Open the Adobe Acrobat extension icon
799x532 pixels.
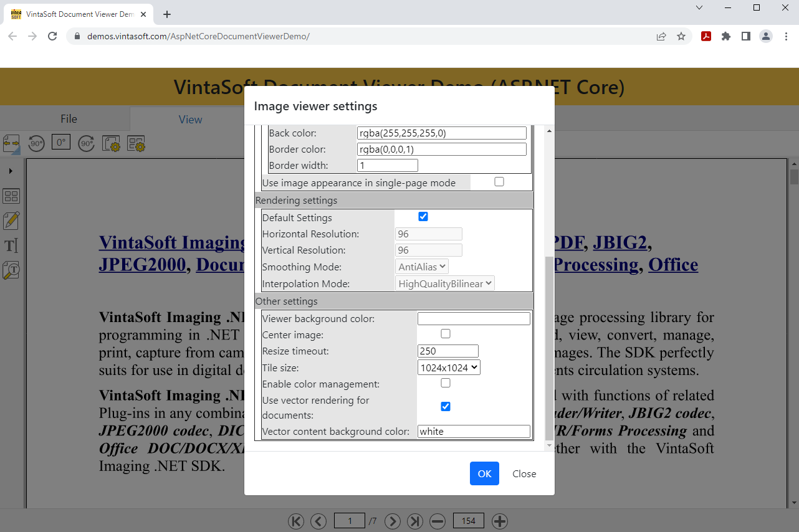(706, 36)
